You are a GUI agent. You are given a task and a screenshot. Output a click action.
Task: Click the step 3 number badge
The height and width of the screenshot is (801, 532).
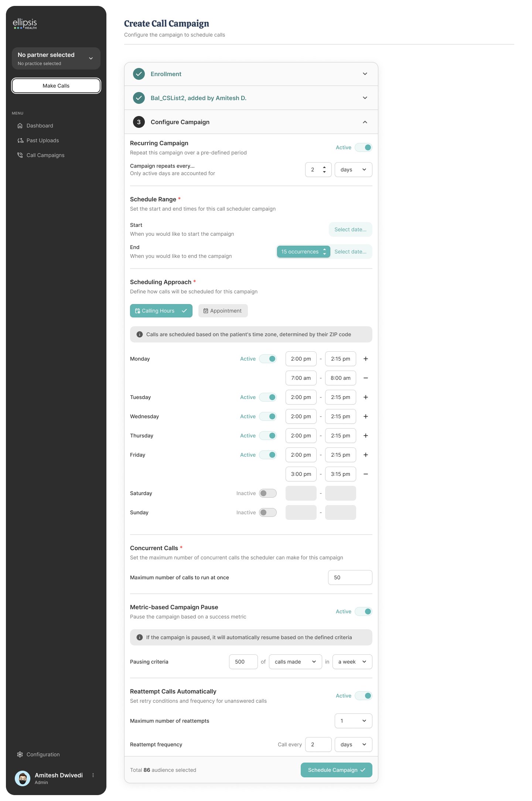click(x=139, y=122)
